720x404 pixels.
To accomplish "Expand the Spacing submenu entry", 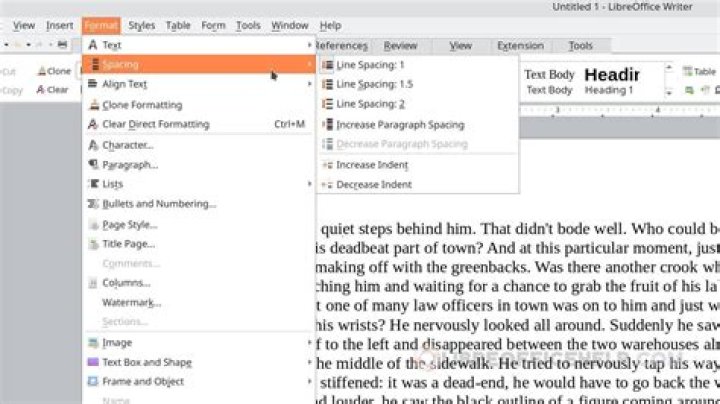I will (x=199, y=64).
